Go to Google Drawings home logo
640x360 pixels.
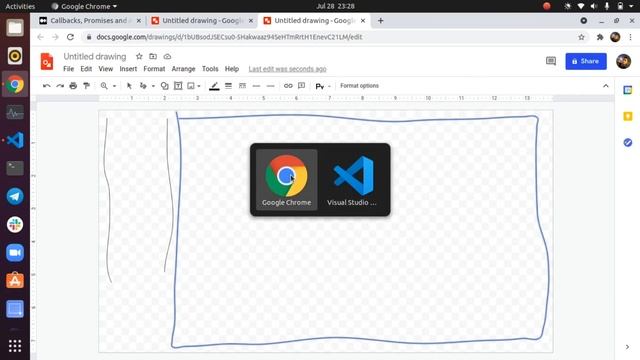pyautogui.click(x=47, y=62)
